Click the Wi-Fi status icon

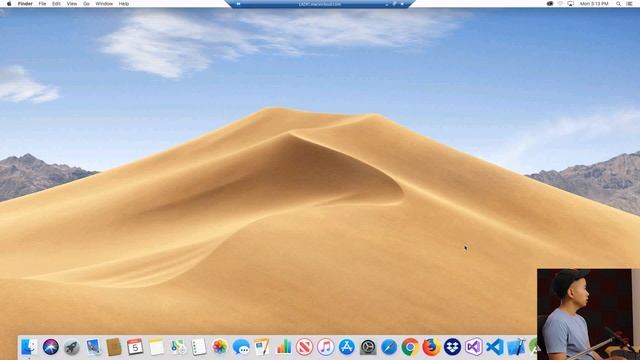coord(560,4)
